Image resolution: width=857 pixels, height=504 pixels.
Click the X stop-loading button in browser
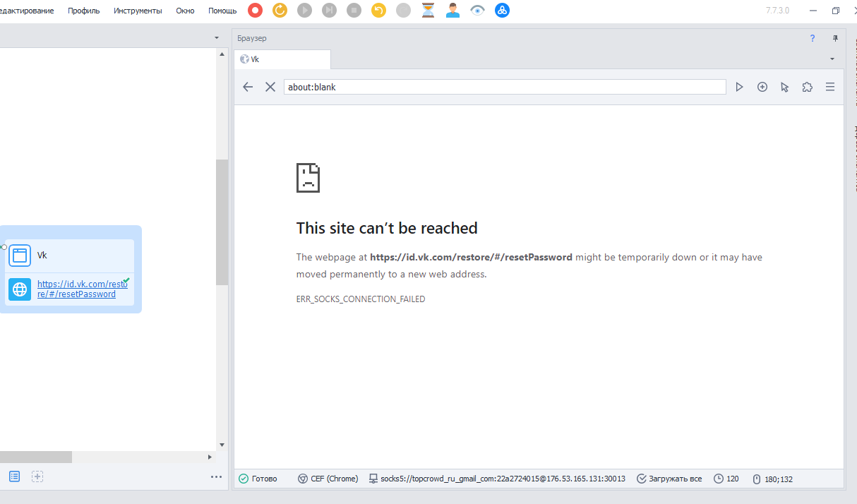coord(270,87)
